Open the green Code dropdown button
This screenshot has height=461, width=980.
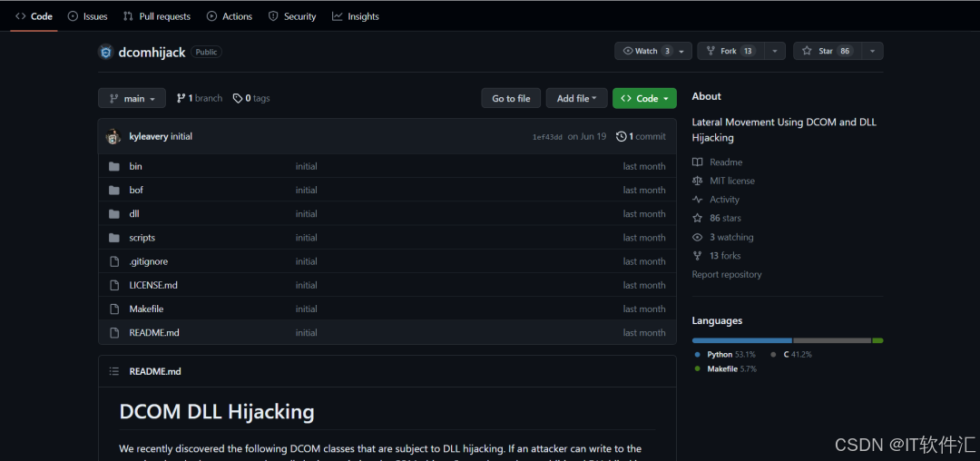644,98
